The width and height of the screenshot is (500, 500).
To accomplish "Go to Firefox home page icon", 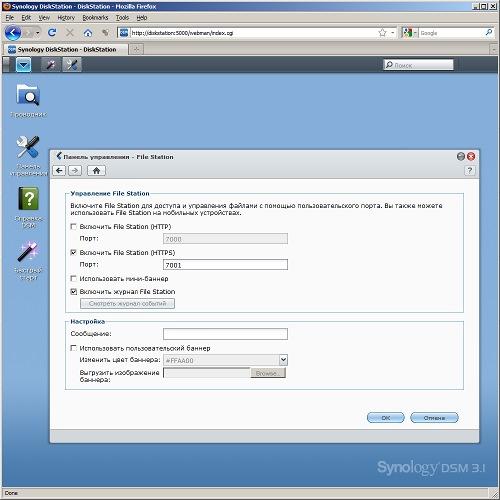I will point(88,33).
